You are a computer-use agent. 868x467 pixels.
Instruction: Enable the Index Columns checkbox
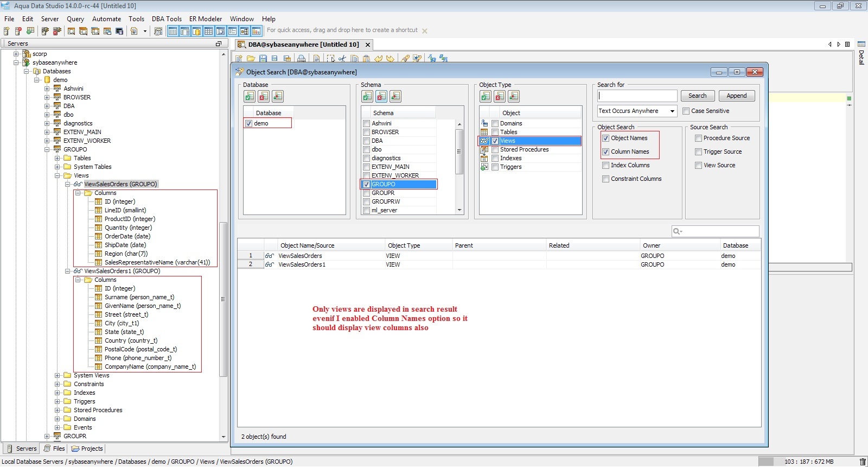pos(606,165)
